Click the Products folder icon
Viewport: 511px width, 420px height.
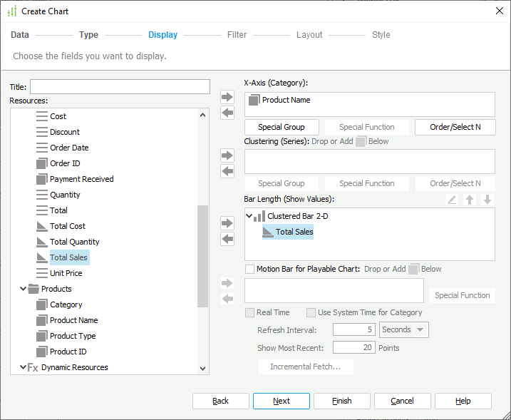(33, 289)
